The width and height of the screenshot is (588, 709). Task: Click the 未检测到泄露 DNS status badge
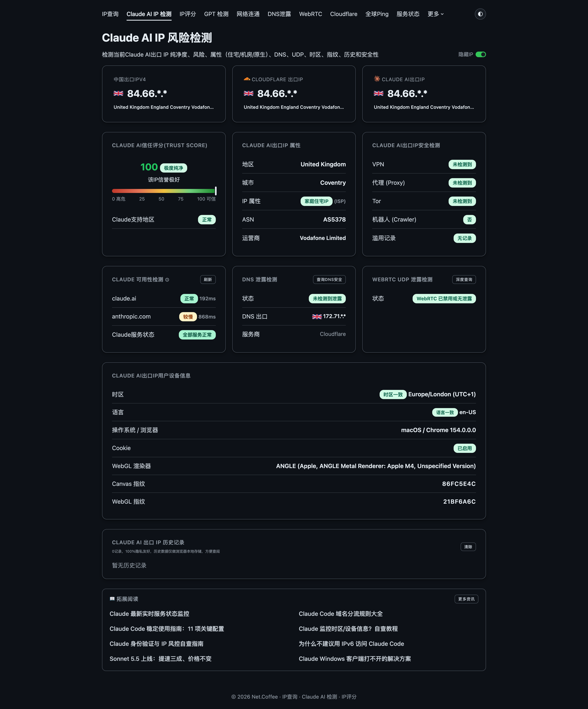click(327, 299)
